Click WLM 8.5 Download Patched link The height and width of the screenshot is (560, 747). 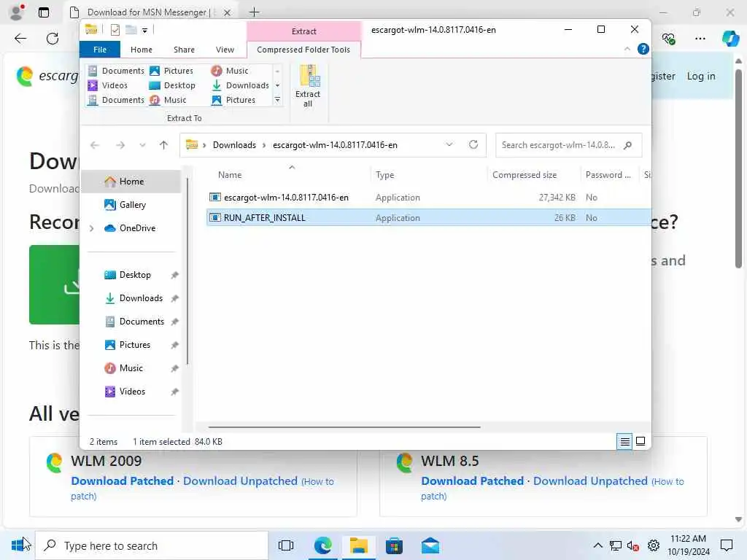coord(472,481)
